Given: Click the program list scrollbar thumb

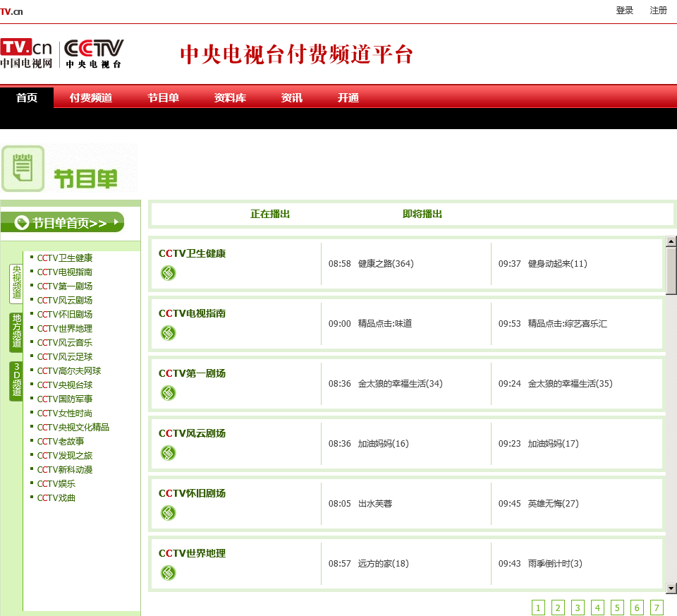Looking at the screenshot, I should pyautogui.click(x=671, y=271).
